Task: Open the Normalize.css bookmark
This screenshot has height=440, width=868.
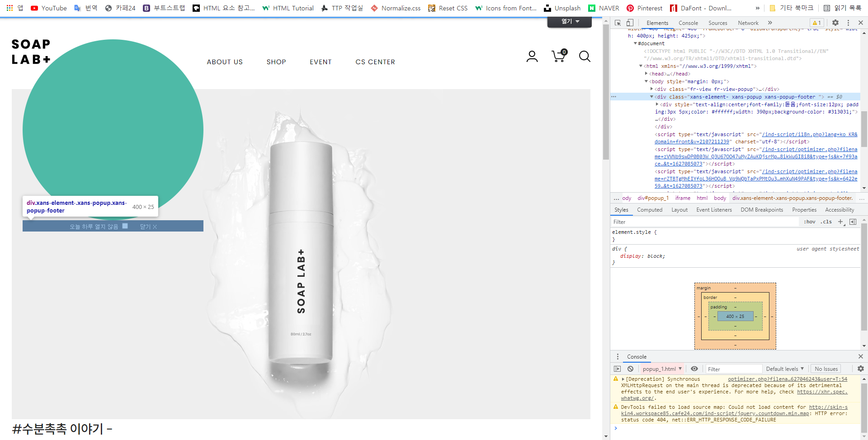Action: point(396,8)
